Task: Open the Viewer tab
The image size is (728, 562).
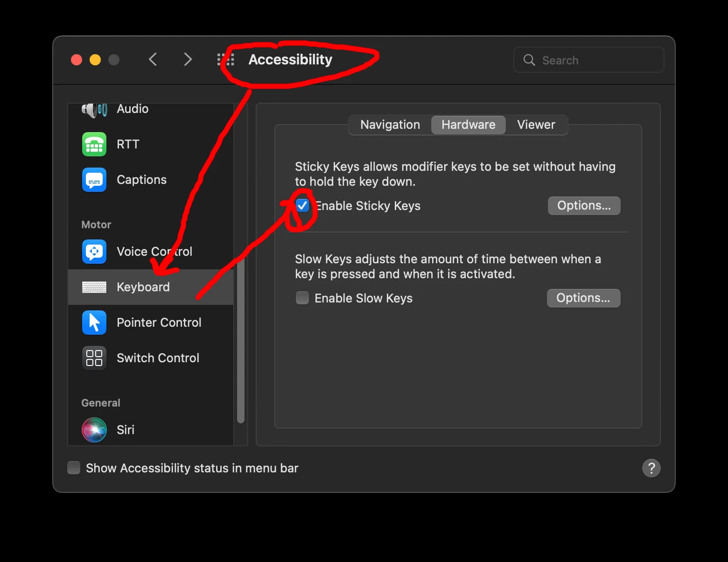Action: 536,125
